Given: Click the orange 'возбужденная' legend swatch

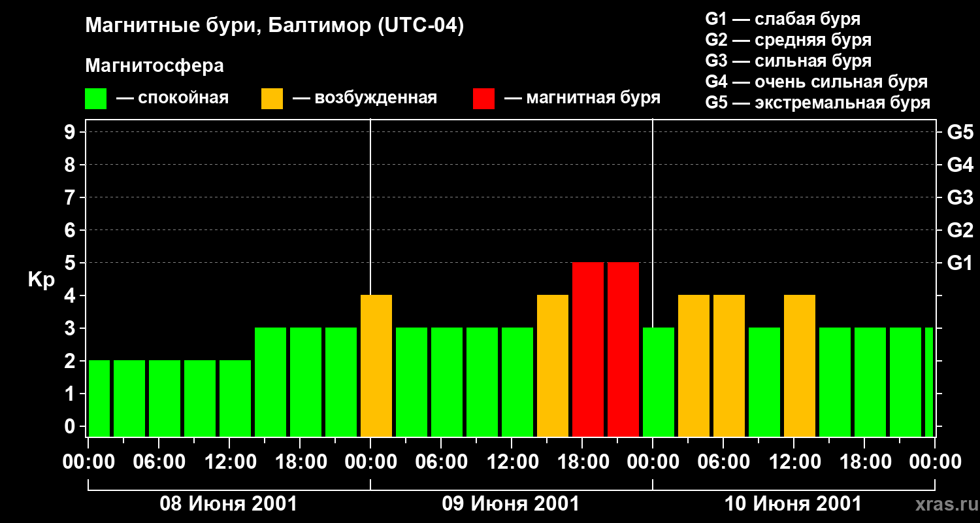Looking at the screenshot, I should pos(272,99).
